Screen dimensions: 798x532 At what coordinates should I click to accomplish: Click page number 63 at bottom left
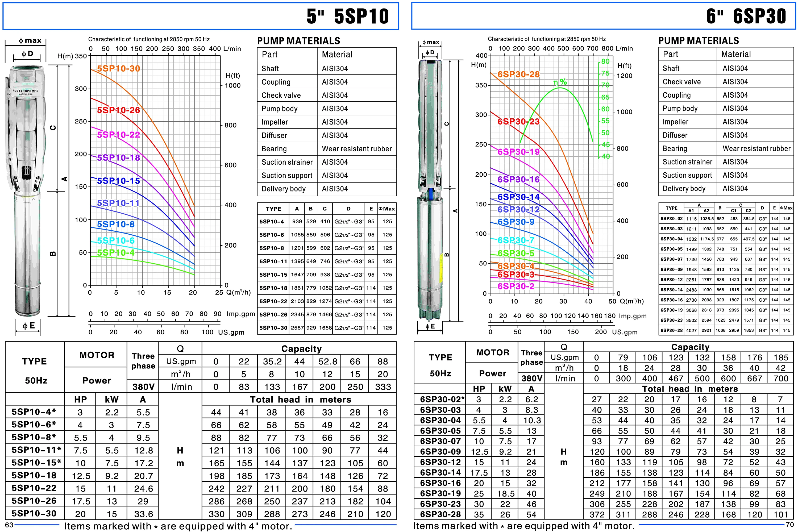(9, 525)
